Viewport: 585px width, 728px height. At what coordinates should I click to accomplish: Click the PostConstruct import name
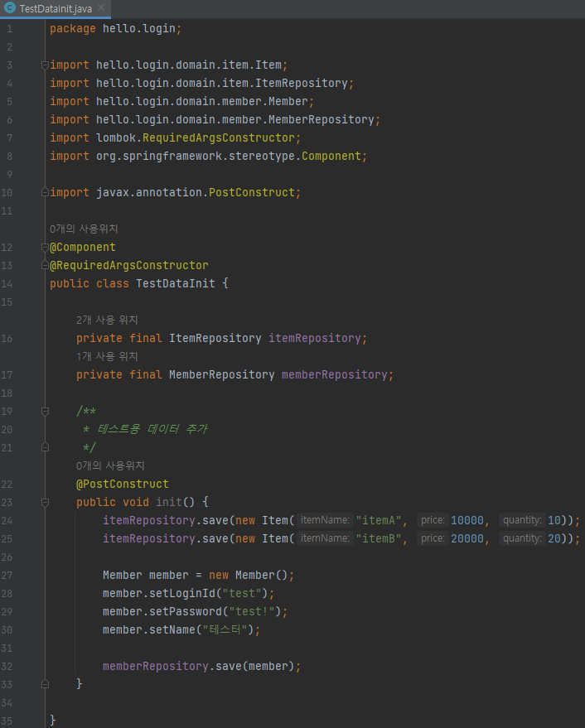tap(251, 192)
